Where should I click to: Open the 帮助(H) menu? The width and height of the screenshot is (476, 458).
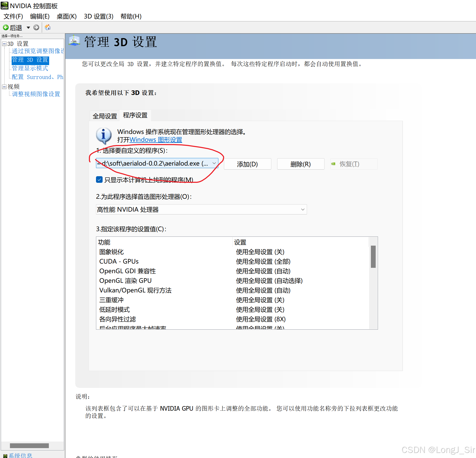[131, 16]
